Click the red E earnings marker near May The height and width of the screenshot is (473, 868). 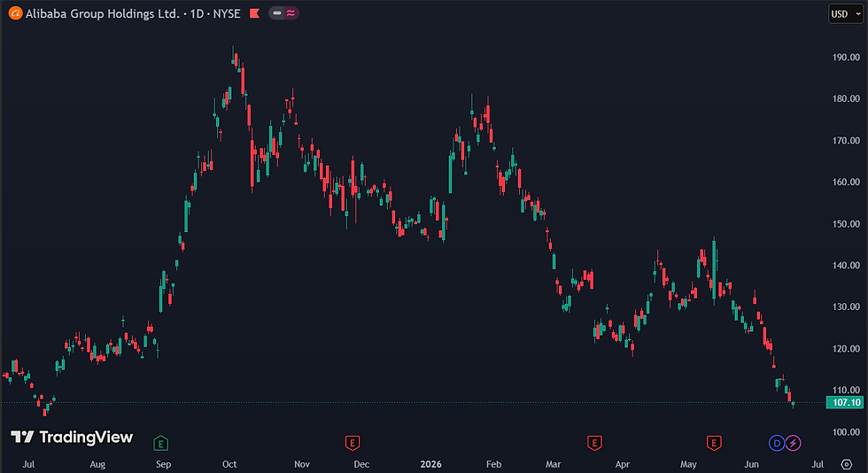coord(714,443)
